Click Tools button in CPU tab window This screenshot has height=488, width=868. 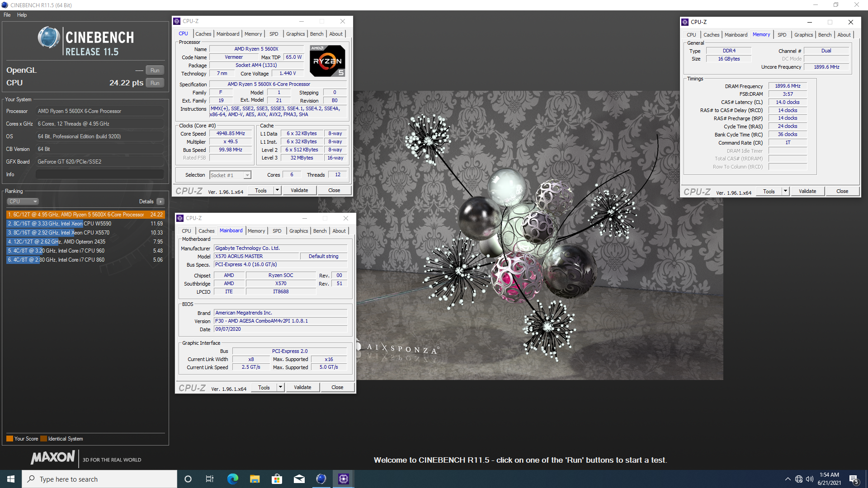point(261,191)
